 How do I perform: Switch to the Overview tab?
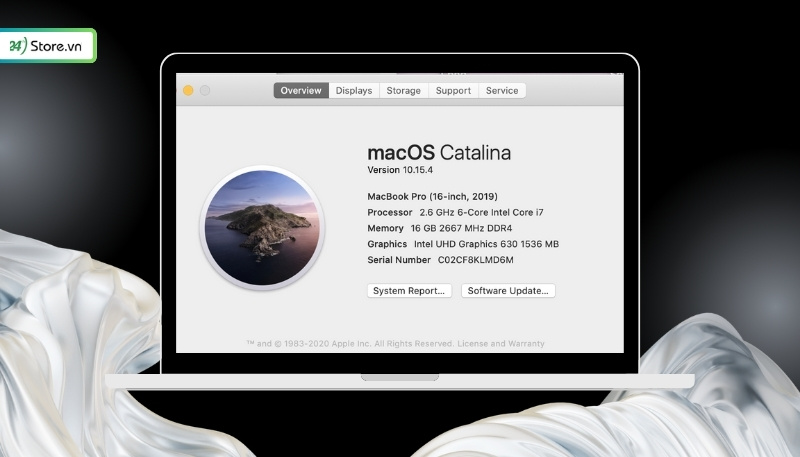(x=301, y=90)
